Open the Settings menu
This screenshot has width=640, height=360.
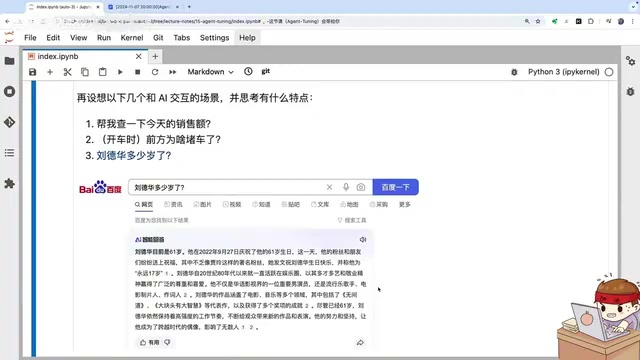pos(214,38)
